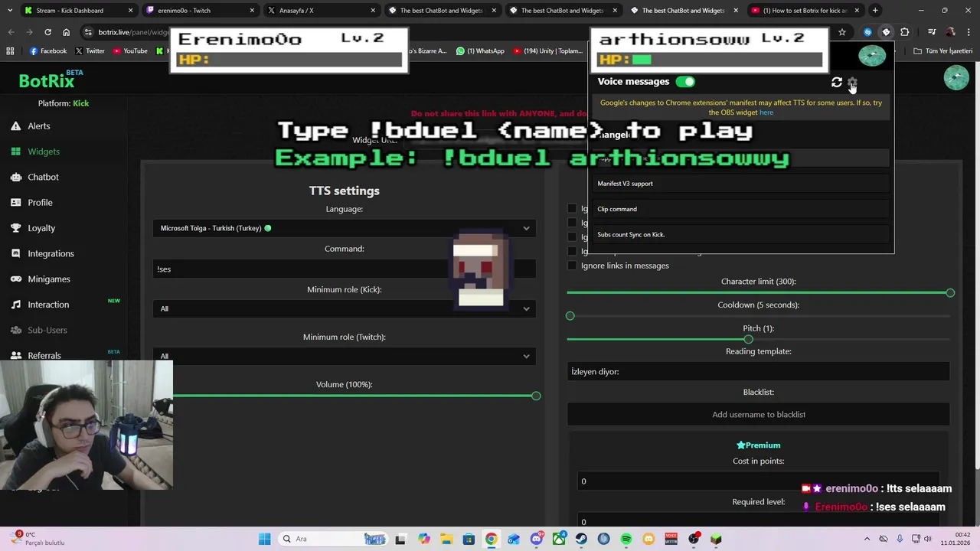Click the Chrome address bar botrix.live

click(134, 32)
